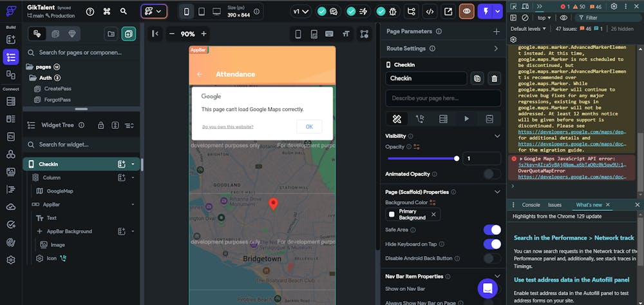Open the Actions tab in properties panel
Screen dimensions: 644x305
(x=420, y=119)
